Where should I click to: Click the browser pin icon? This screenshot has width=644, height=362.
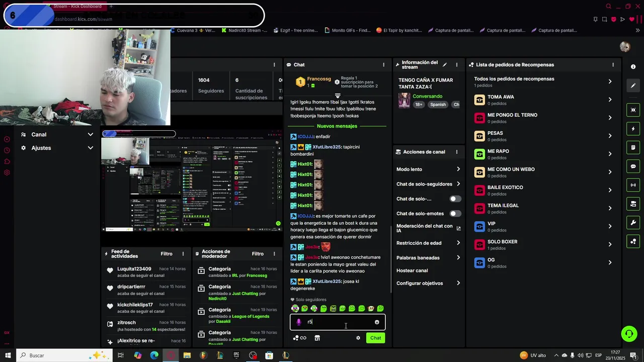click(595, 19)
